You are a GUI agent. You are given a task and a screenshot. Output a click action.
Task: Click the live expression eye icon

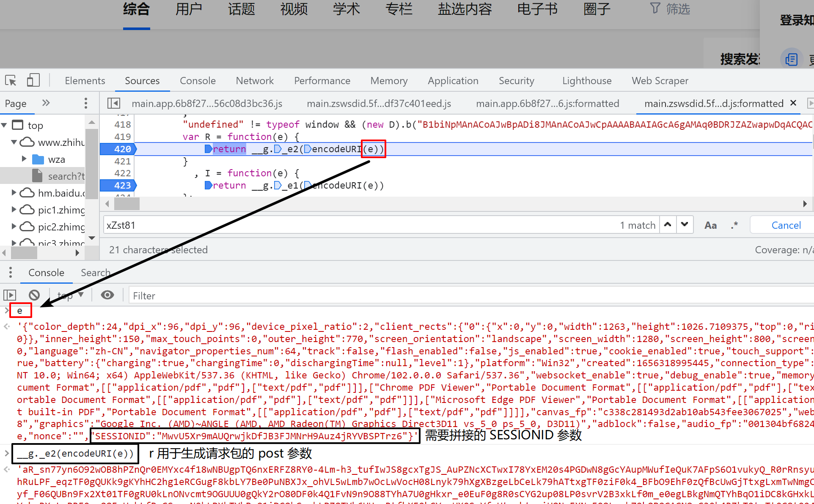[107, 295]
